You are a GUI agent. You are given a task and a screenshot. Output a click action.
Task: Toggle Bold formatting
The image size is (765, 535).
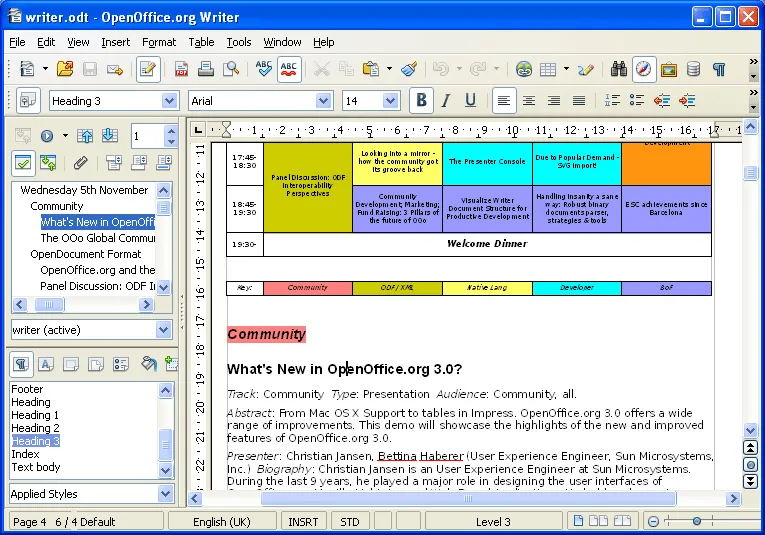421,100
